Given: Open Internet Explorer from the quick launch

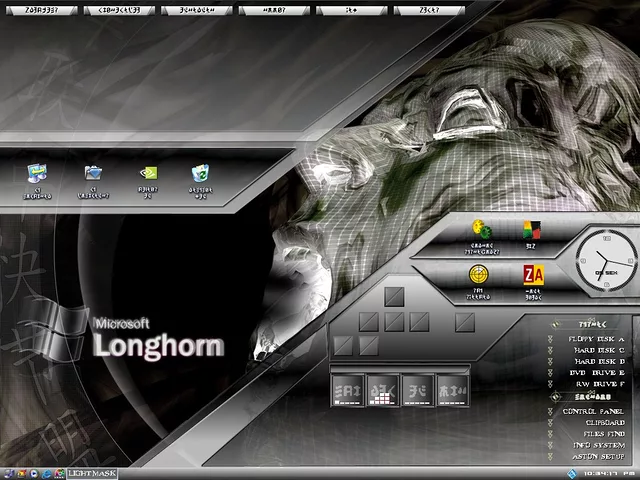Looking at the screenshot, I should point(47,474).
